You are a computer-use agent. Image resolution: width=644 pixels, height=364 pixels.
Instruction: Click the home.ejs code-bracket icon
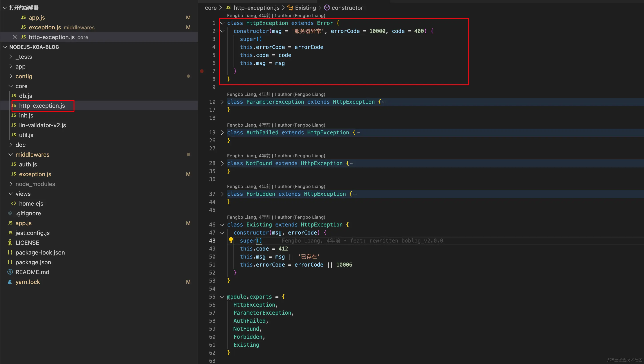coord(14,204)
